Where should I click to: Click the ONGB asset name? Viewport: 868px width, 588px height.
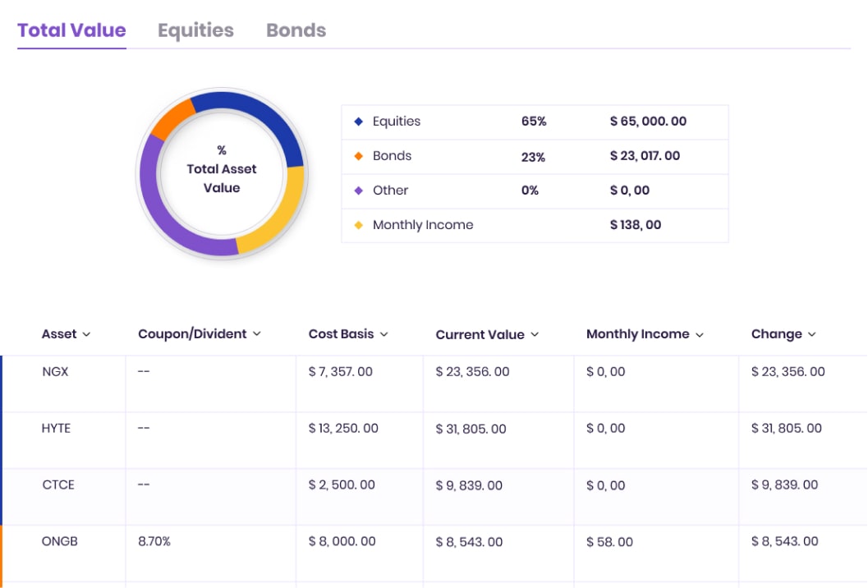click(60, 542)
